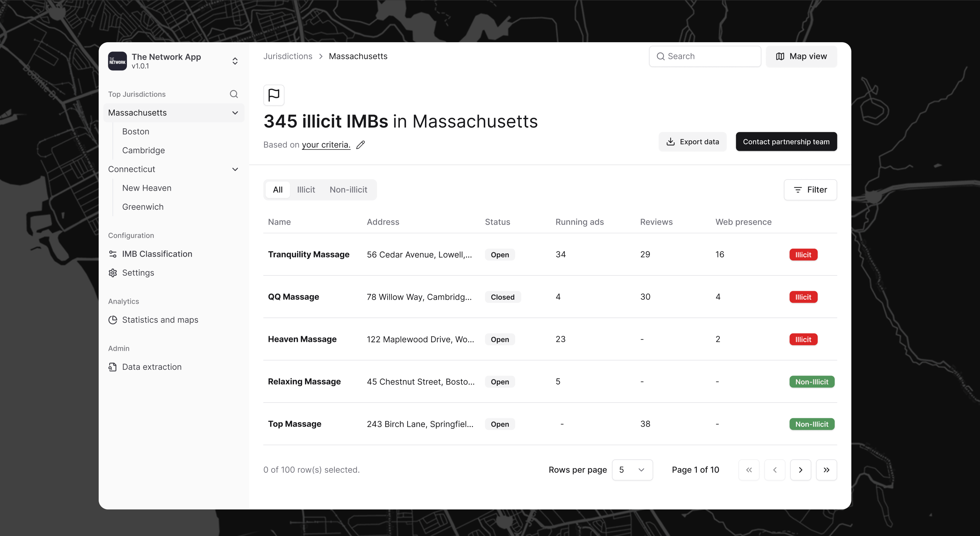Click the sidebar jurisdictions search icon
The width and height of the screenshot is (980, 536).
[x=233, y=94]
